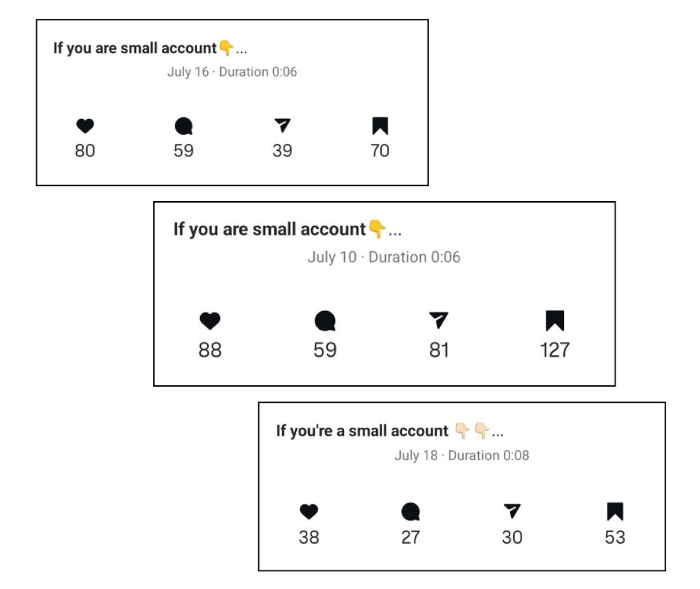
Task: Click the share icon above count 81
Action: pos(439,320)
